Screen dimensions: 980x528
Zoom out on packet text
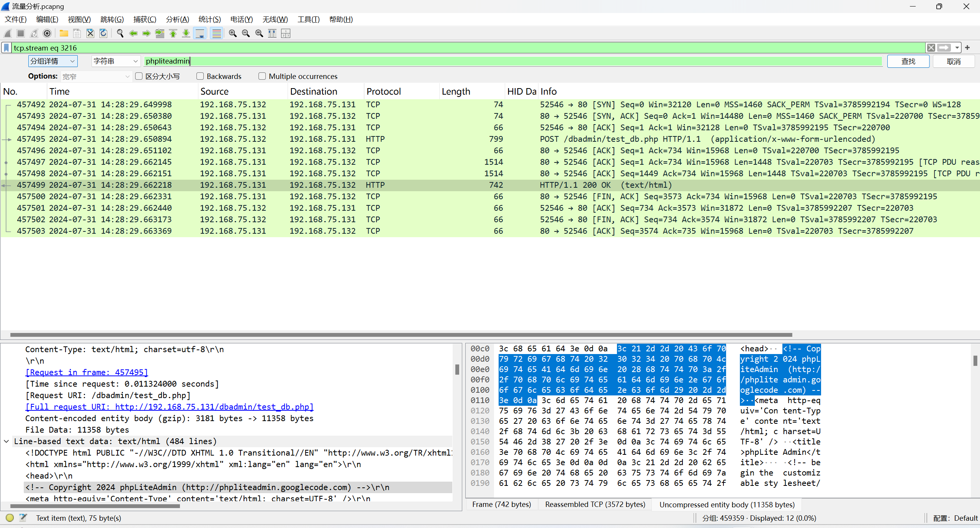pyautogui.click(x=246, y=33)
